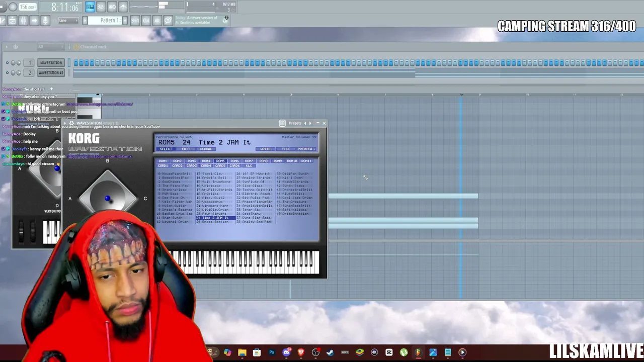Click mixer track number 1 for WAVESTATION
644x362 pixels.
[30, 63]
